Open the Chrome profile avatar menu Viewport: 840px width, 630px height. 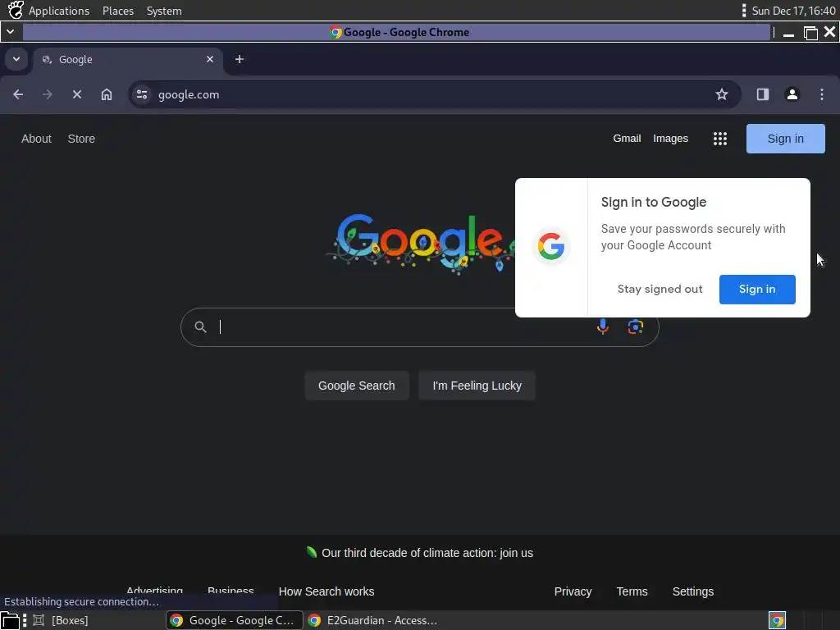[x=792, y=94]
